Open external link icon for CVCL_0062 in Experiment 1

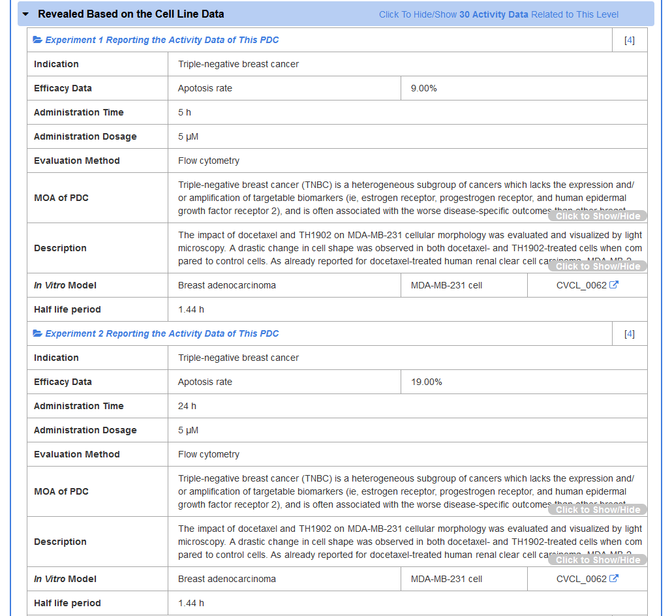[613, 285]
